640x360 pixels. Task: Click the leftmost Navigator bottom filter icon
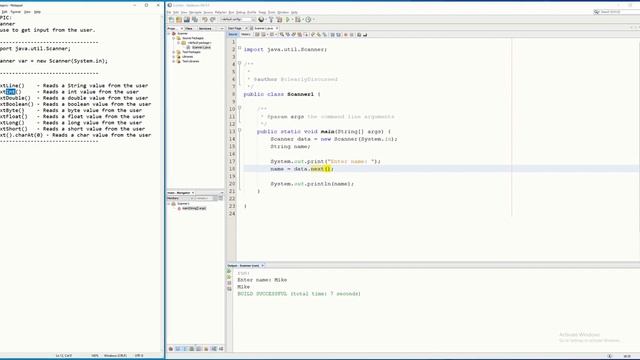click(171, 349)
